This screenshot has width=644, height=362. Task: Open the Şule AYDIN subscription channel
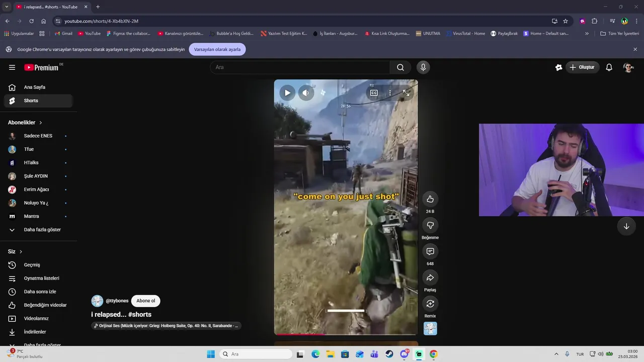click(x=38, y=176)
